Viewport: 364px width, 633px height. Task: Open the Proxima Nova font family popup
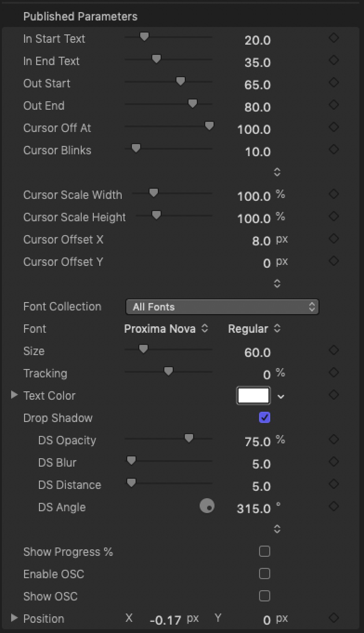(x=166, y=329)
